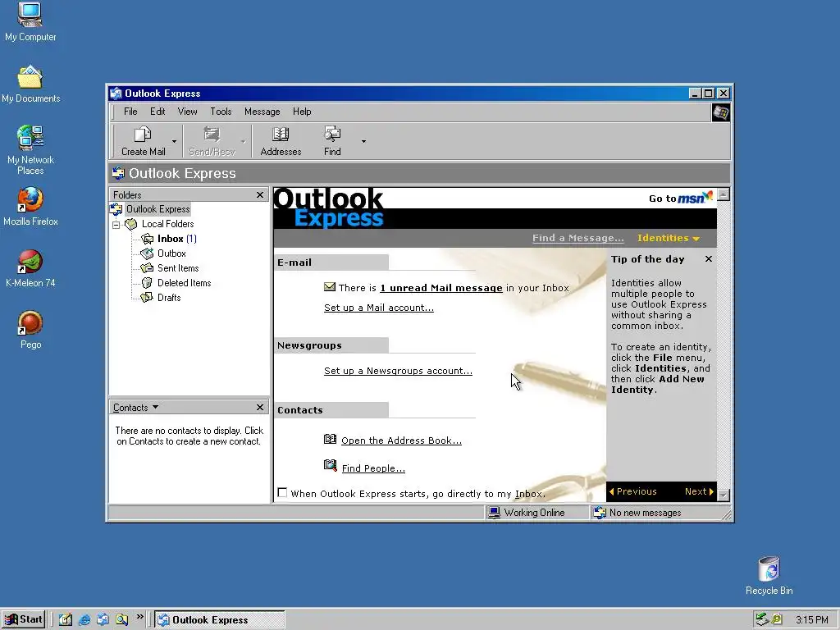Click the Outbox folder icon
The image size is (840, 630).
pos(147,253)
